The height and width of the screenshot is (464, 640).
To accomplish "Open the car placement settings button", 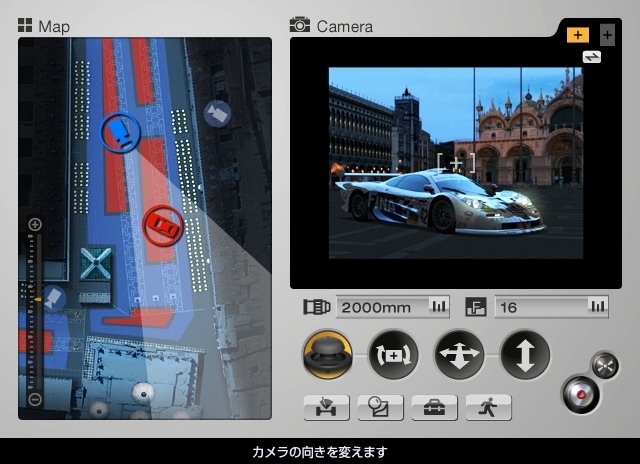I will pyautogui.click(x=327, y=407).
